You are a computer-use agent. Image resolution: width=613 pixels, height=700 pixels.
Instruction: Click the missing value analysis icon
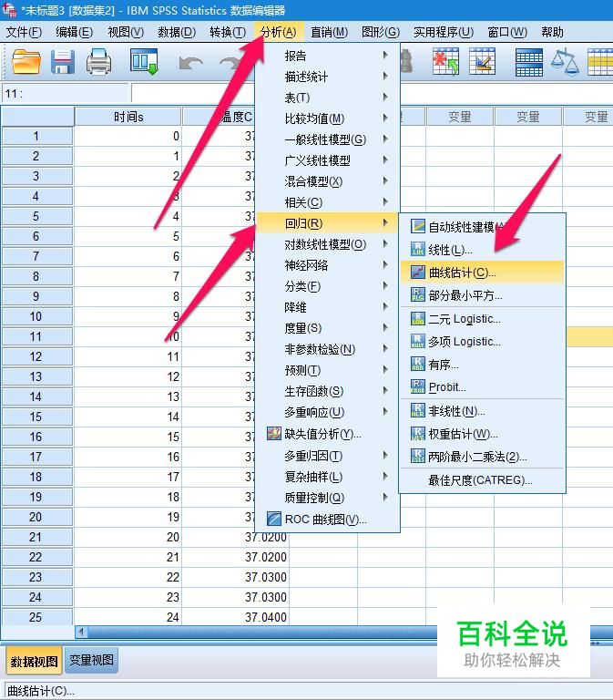pyautogui.click(x=273, y=433)
